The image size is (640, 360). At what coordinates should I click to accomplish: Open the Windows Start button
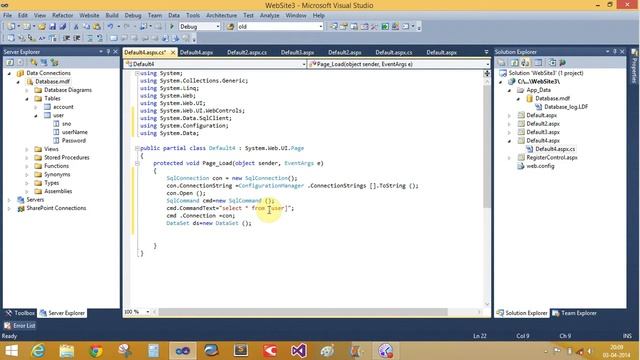[11, 351]
